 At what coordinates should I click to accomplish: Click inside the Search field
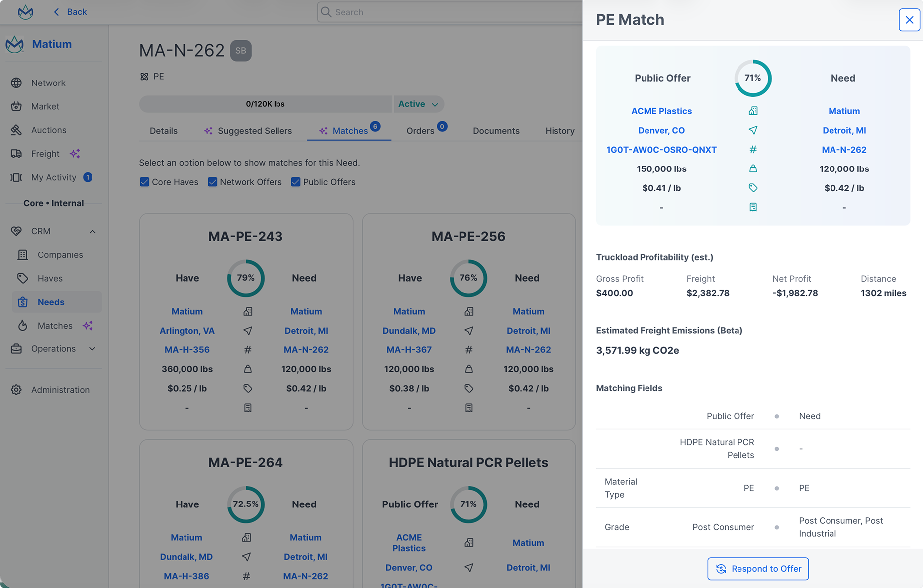point(448,12)
